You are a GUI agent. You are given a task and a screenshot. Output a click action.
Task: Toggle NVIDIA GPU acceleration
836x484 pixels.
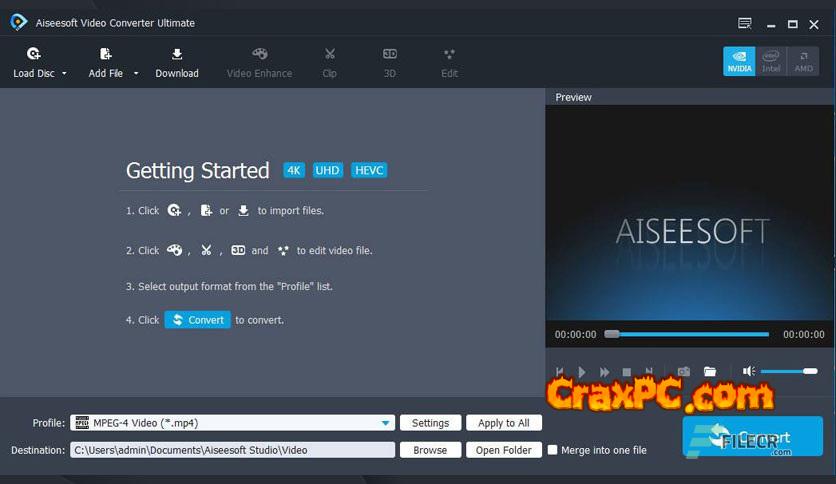coord(739,61)
